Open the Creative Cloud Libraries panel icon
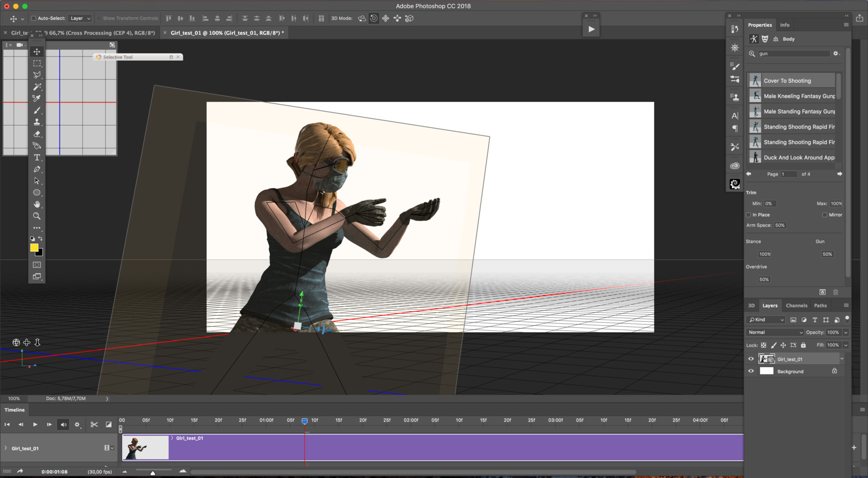868x478 pixels. (735, 166)
